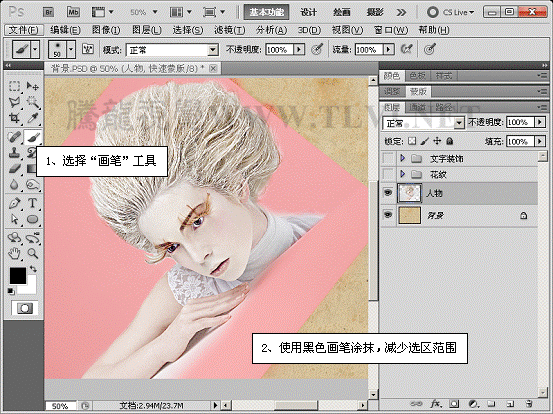Toggle lock all for layer
The height and width of the screenshot is (414, 553).
pyautogui.click(x=449, y=141)
